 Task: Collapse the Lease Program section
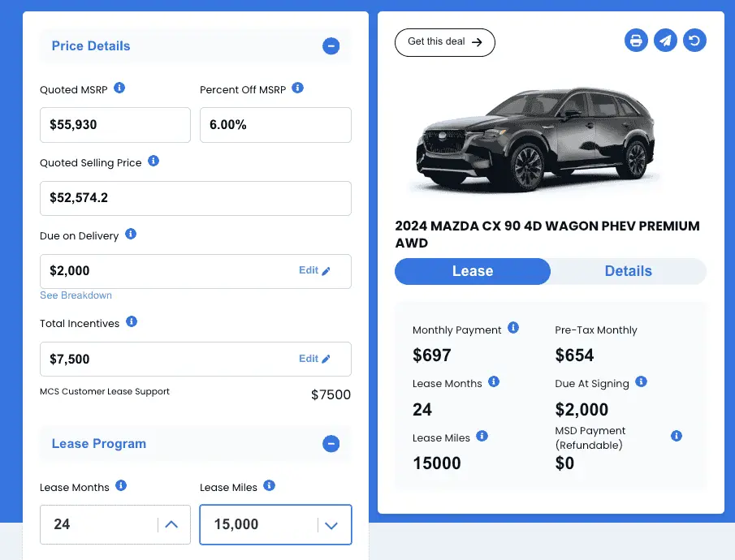pyautogui.click(x=331, y=444)
